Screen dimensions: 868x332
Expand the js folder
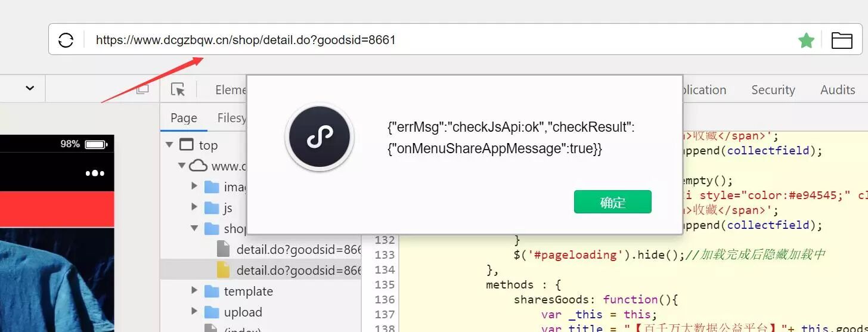(194, 207)
